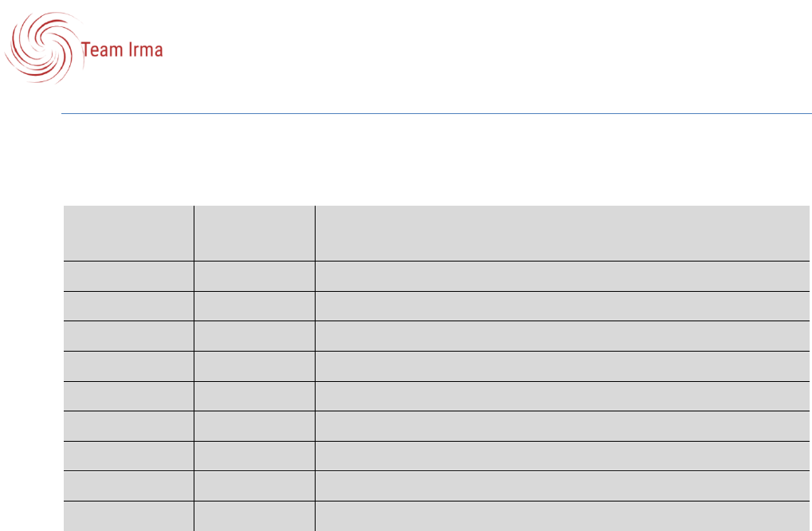Select first column cell in table's fifth row
Image resolution: width=812 pixels, height=531 pixels.
pyautogui.click(x=127, y=366)
